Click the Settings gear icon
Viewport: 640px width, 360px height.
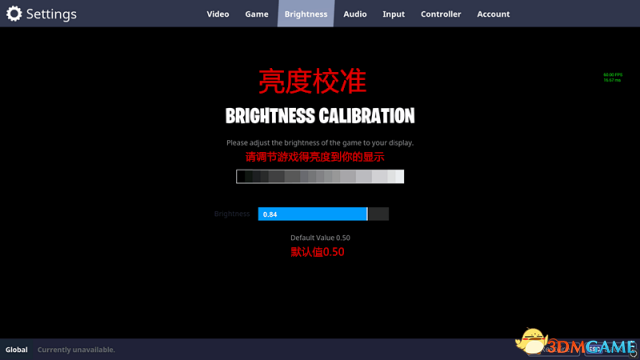(14, 13)
